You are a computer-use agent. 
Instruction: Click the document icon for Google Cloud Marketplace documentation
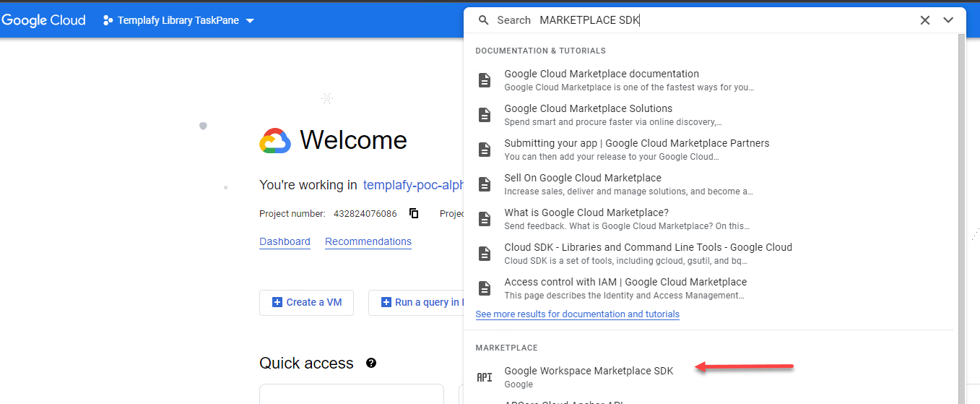tap(485, 80)
